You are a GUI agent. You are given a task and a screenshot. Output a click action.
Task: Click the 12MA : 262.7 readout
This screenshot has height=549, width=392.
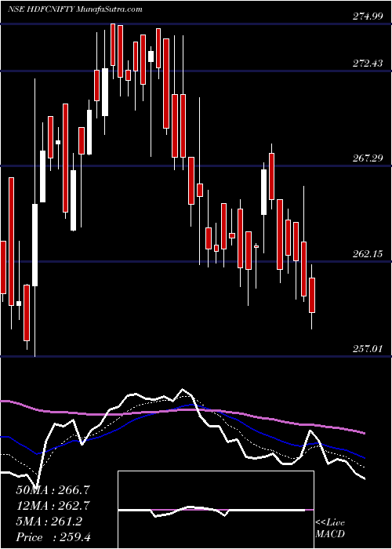pos(53,506)
